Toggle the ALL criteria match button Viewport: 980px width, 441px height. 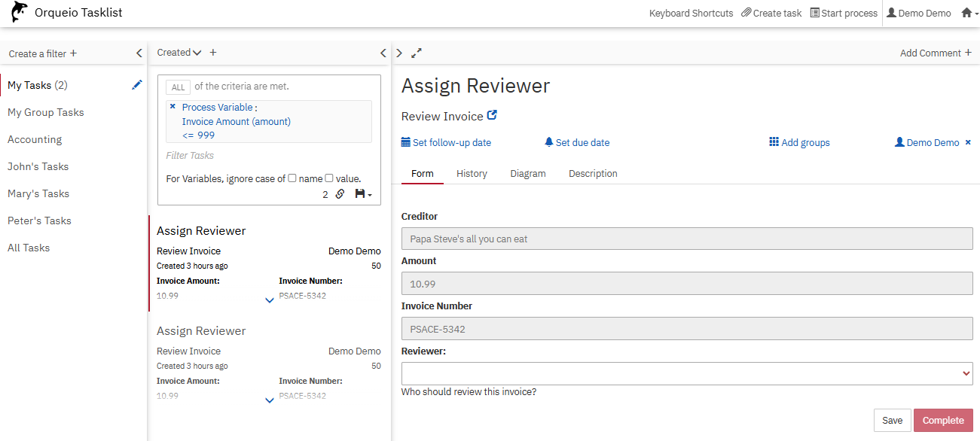pyautogui.click(x=178, y=87)
